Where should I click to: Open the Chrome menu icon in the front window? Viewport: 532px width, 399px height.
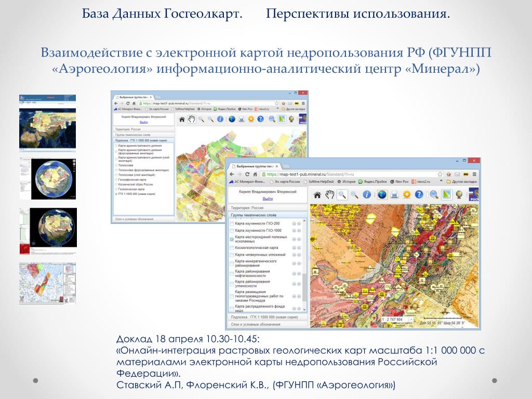474,175
